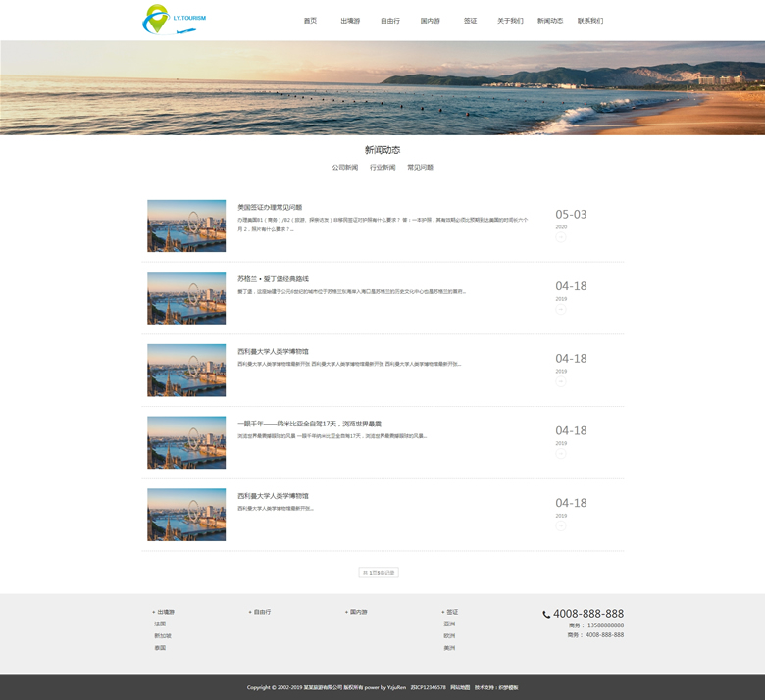Select 联系我们 in the top navigation
Viewport: 765px width, 700px height.
[590, 21]
